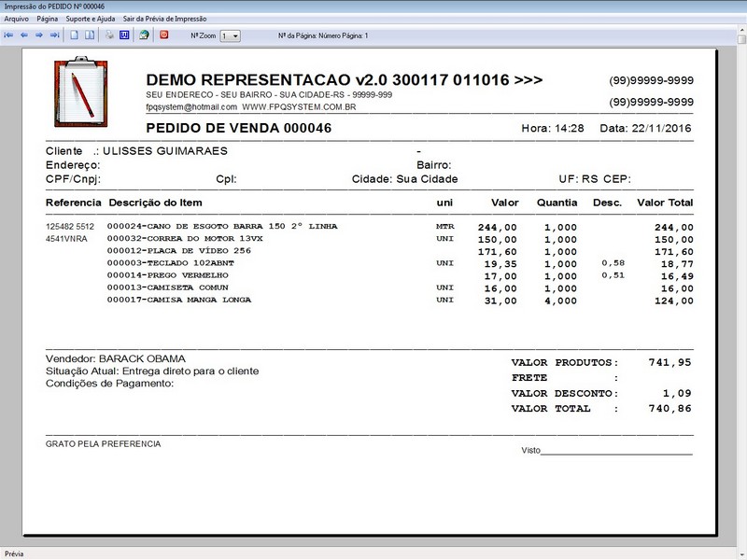Click Descrição do Item column header
The height and width of the screenshot is (560, 747).
(156, 203)
